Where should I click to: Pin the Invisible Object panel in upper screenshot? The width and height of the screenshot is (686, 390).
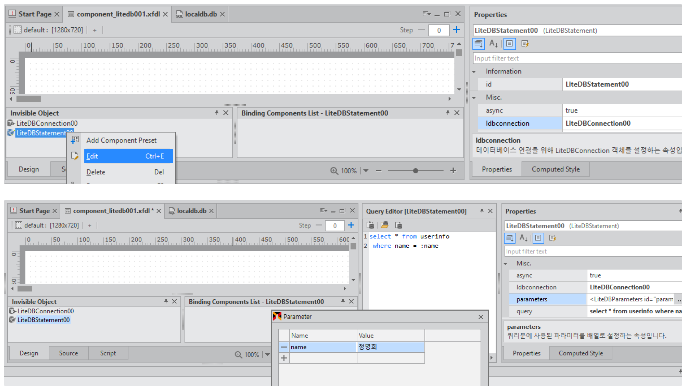coord(217,113)
